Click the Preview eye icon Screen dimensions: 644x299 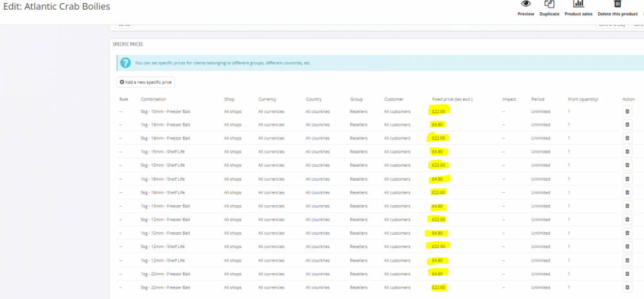[x=526, y=6]
